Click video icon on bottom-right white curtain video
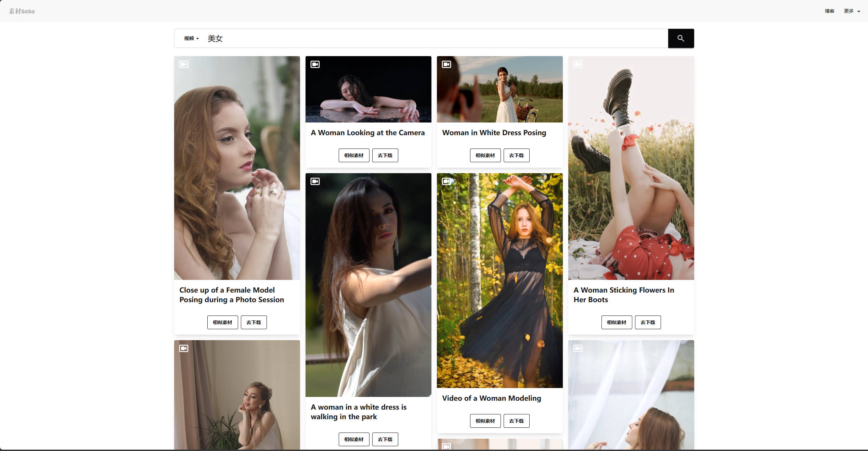The image size is (868, 451). [578, 348]
